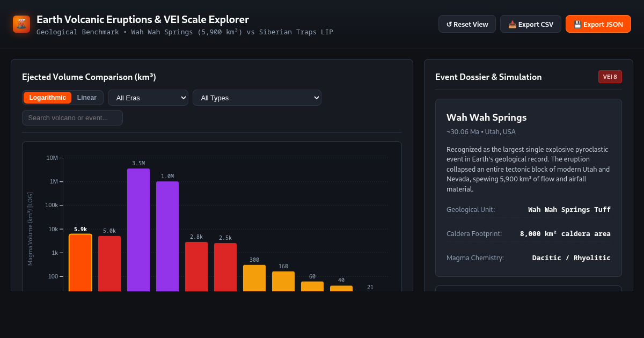
Task: Click the Reset View button
Action: click(x=467, y=24)
